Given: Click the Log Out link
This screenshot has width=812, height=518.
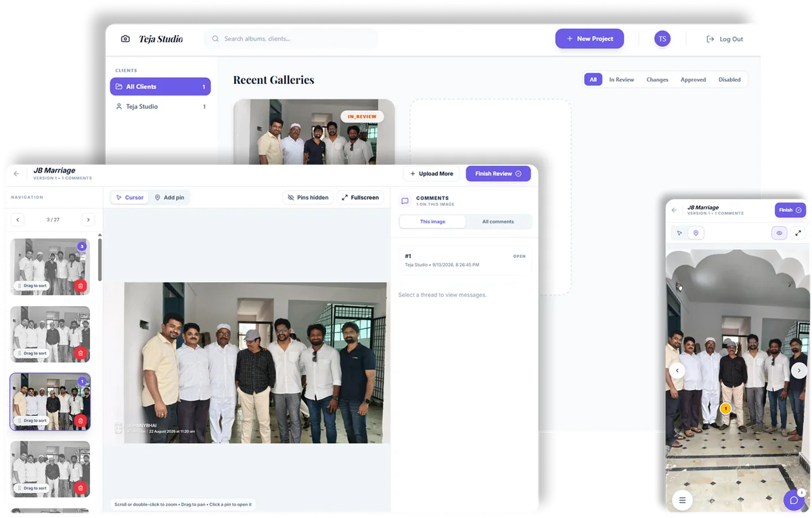Looking at the screenshot, I should coord(725,39).
